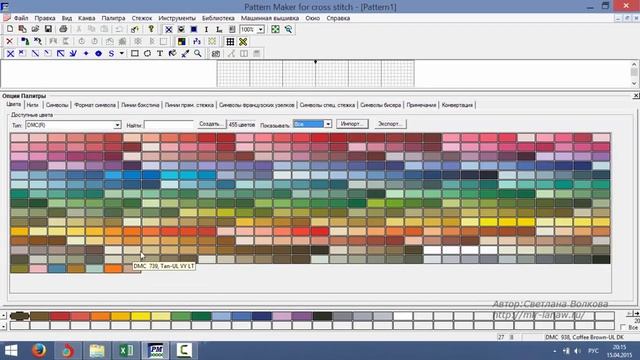The image size is (640, 360).
Task: Click the green zoom-to-fit icon
Action: pyautogui.click(x=276, y=29)
